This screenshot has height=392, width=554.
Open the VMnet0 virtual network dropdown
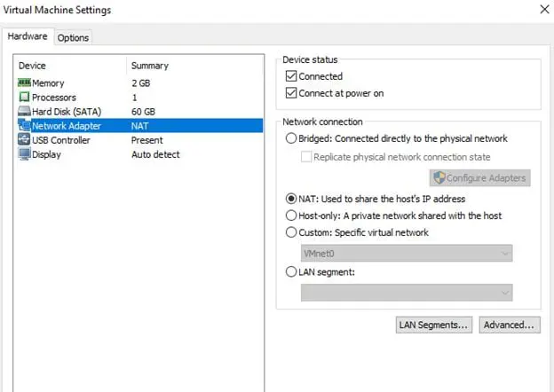pos(407,253)
